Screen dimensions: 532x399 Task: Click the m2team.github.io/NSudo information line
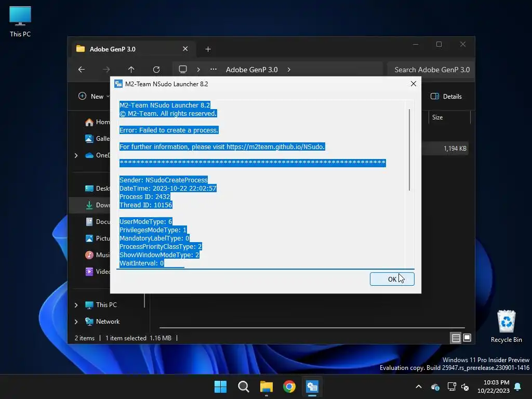[x=222, y=147]
